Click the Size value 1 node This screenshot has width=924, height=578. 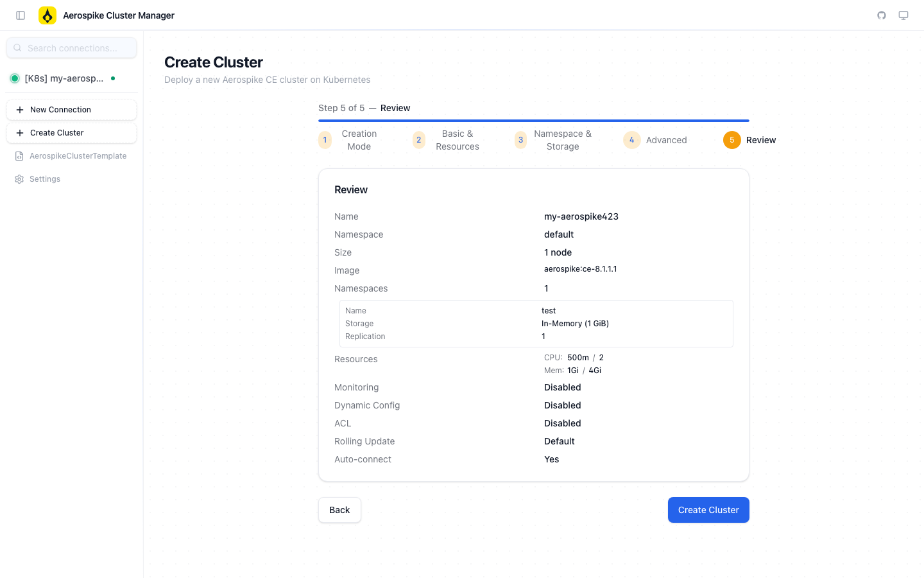coord(558,252)
